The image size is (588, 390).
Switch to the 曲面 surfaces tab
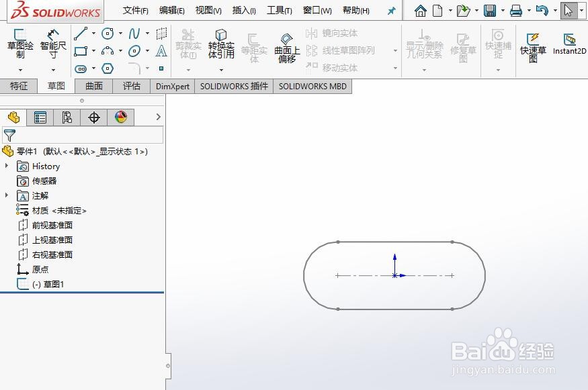pos(94,86)
